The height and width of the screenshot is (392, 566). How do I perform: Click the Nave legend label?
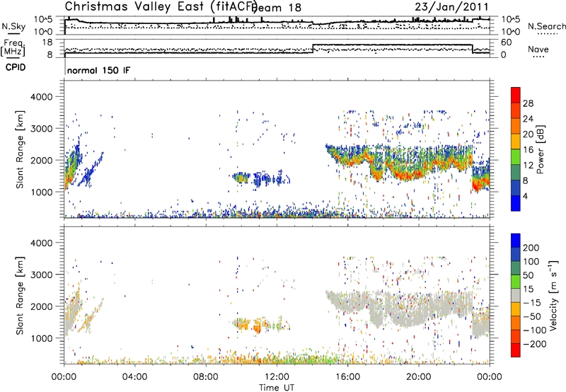tap(538, 49)
